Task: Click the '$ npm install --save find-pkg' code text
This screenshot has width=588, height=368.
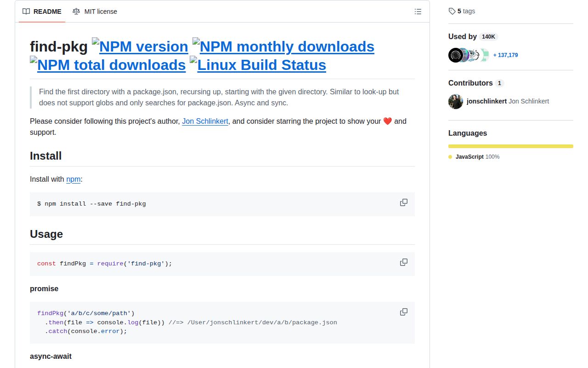Action: pyautogui.click(x=91, y=203)
